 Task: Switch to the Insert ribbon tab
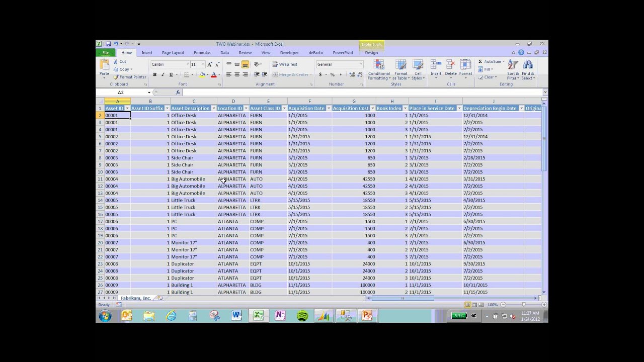147,53
